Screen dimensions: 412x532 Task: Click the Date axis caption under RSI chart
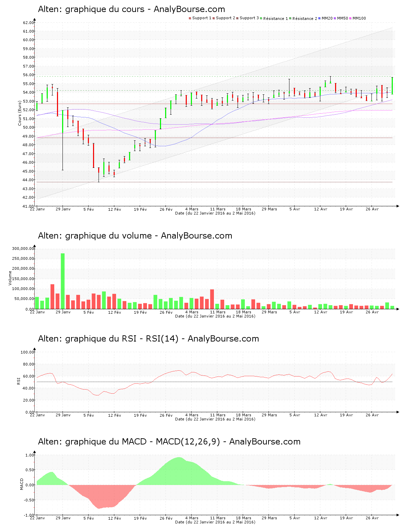pyautogui.click(x=215, y=419)
